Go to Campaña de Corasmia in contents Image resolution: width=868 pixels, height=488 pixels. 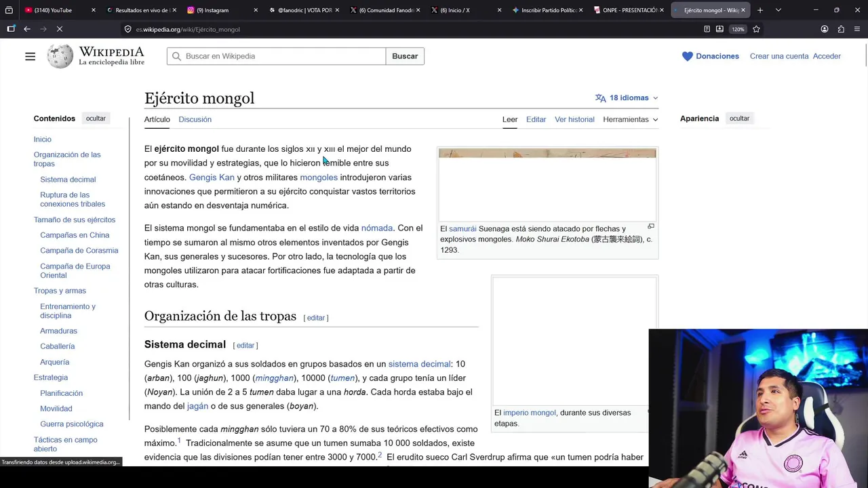pyautogui.click(x=79, y=251)
